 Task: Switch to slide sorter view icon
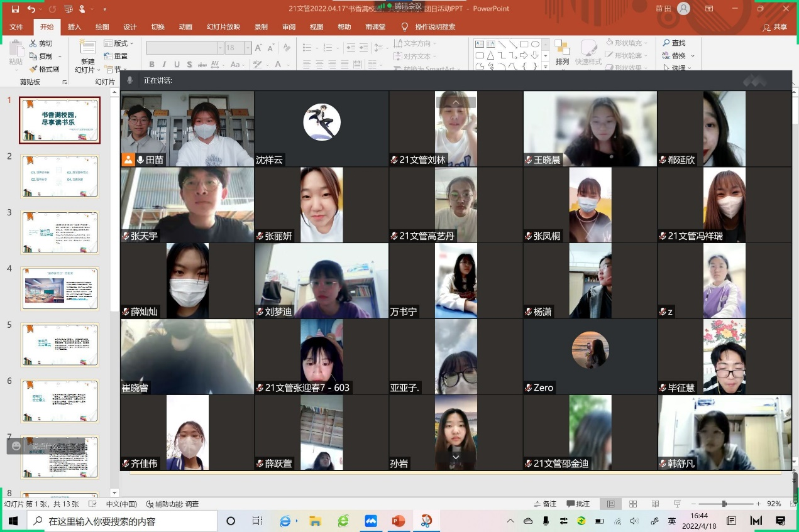633,504
